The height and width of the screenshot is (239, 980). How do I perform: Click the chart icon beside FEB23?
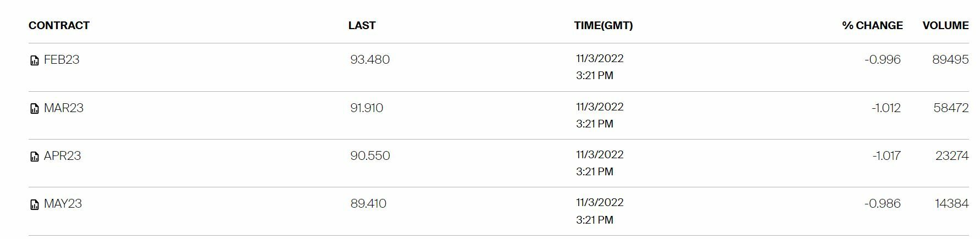[x=34, y=60]
